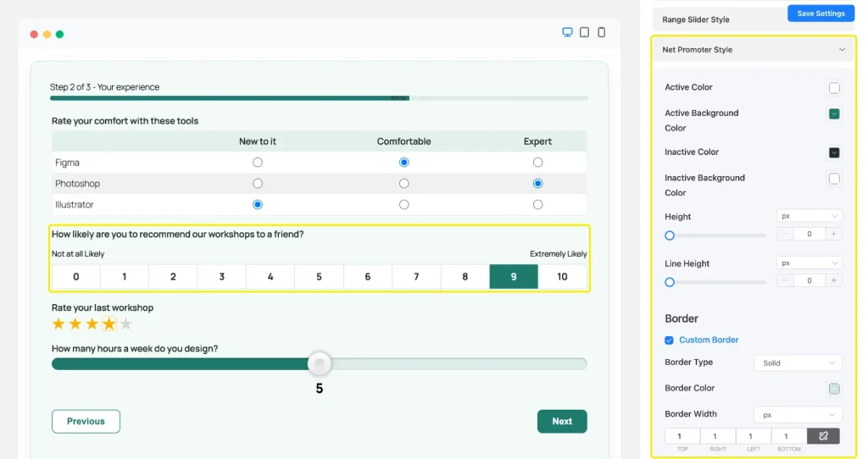
Task: Click the Line Height number input field
Action: (809, 280)
